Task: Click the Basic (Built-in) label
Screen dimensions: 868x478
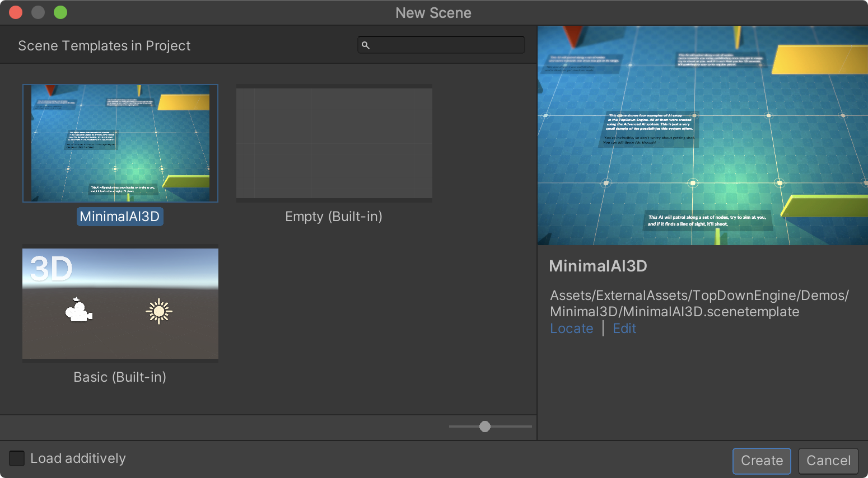Action: click(x=120, y=377)
